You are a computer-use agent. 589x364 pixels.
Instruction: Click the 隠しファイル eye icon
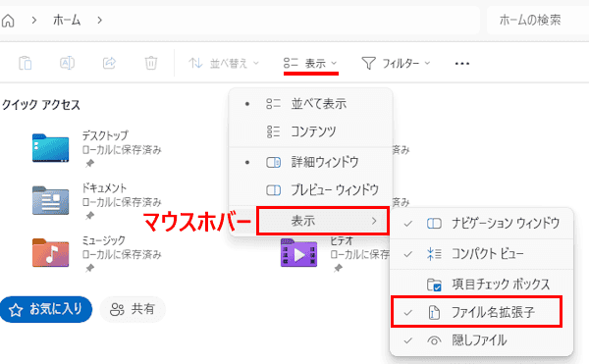(x=434, y=340)
